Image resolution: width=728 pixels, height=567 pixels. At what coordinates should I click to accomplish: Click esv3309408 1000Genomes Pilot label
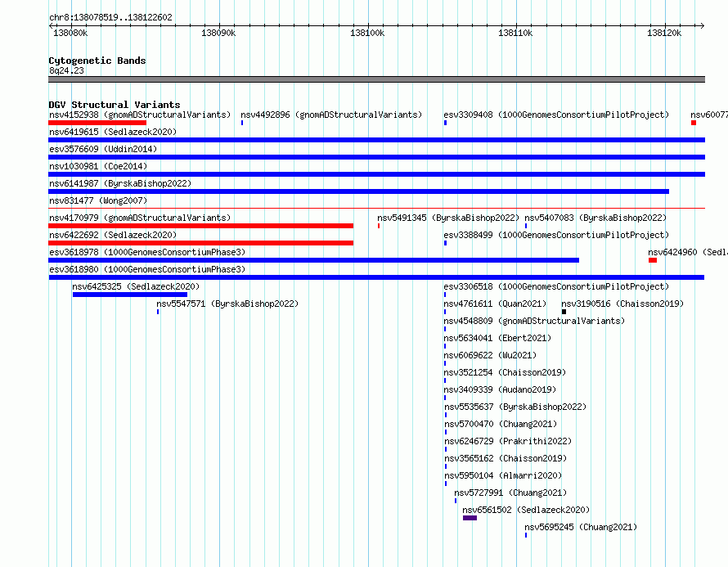coord(556,115)
